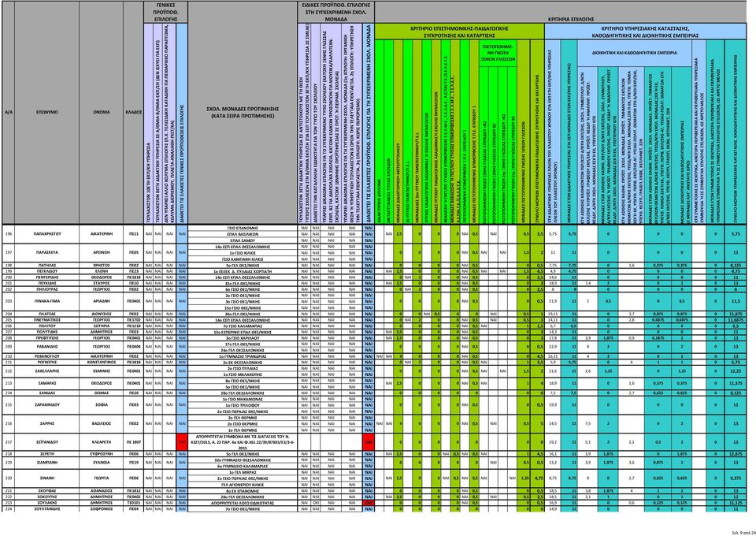Click first name ΚΩΝΣΤΑΝΤΙΝΟΣ
This screenshot has width=756, height=536.
102,362
